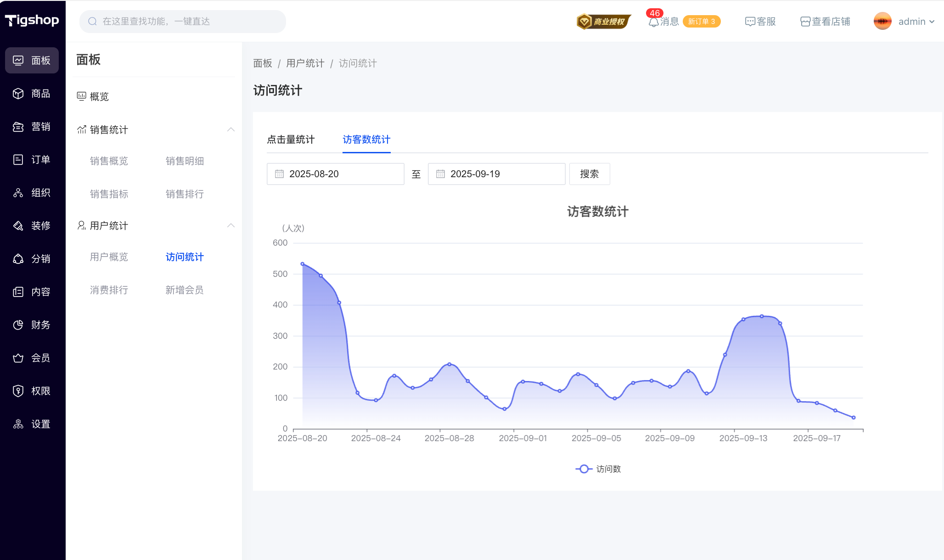Click the 2025-09-13 axis label
Viewport: 944px width, 560px height.
(x=743, y=438)
